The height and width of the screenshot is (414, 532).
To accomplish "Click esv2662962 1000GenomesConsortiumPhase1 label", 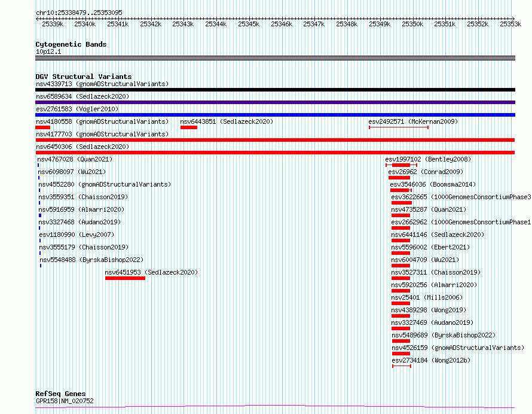I will (461, 222).
